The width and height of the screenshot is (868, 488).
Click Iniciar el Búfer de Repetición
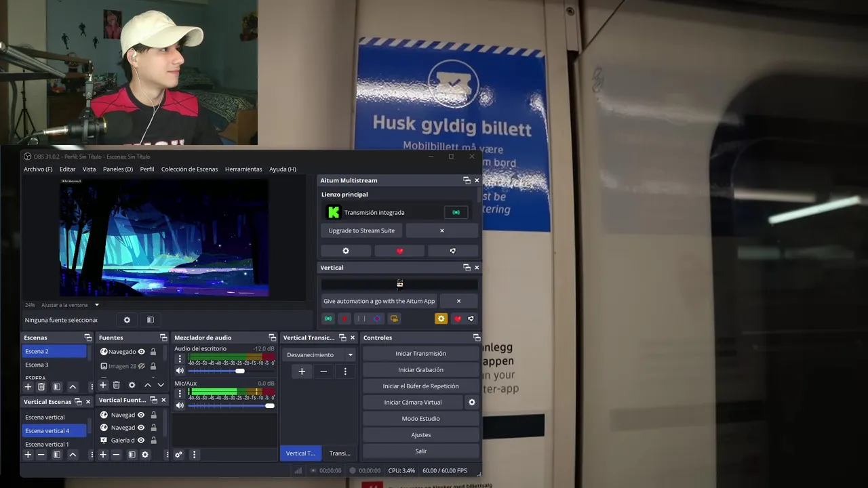click(x=420, y=386)
